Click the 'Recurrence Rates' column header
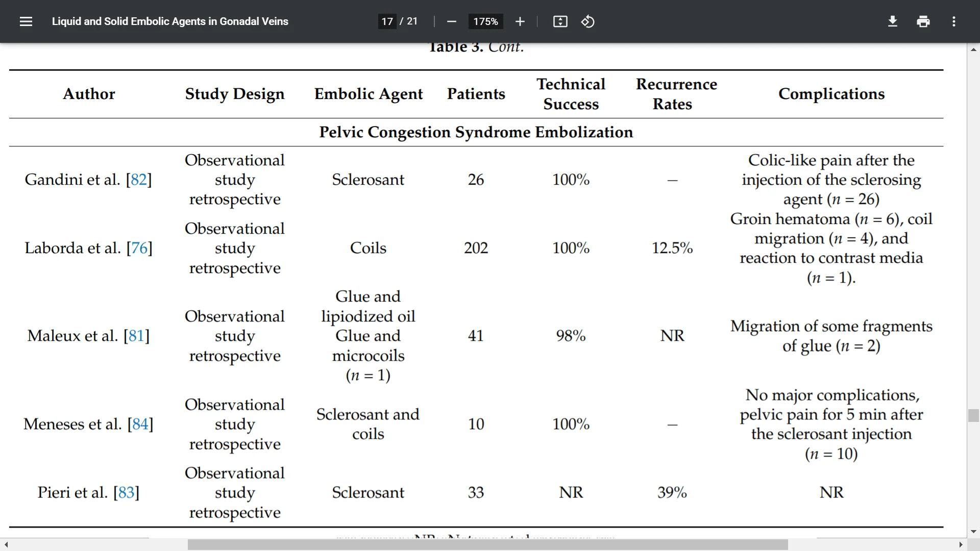This screenshot has height=551, width=980. (676, 94)
